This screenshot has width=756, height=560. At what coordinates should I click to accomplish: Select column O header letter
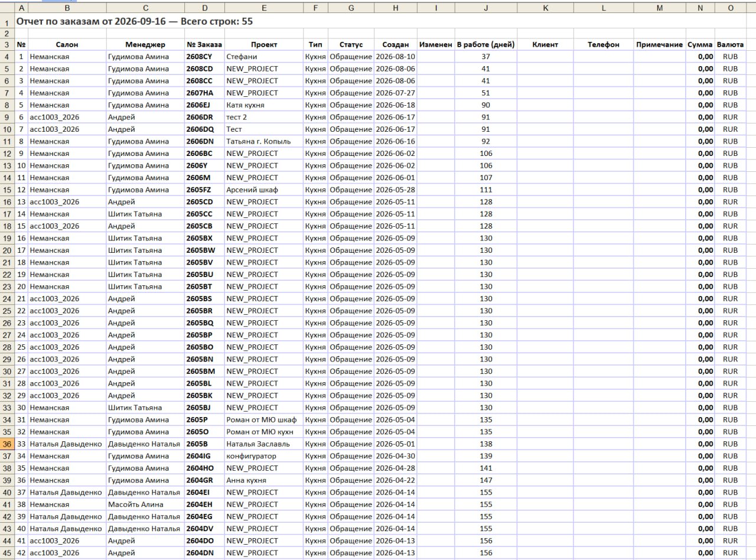[x=731, y=8]
